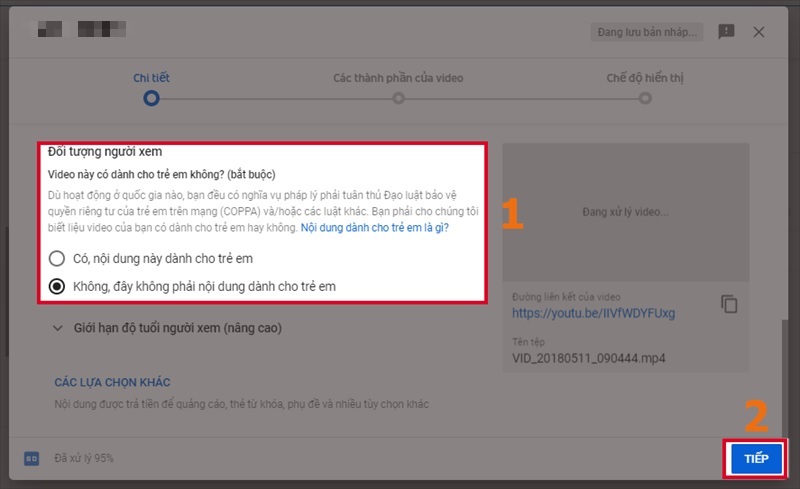Click the 'Đang xử lý video...' preview thumbnail
The image size is (800, 489).
[624, 212]
